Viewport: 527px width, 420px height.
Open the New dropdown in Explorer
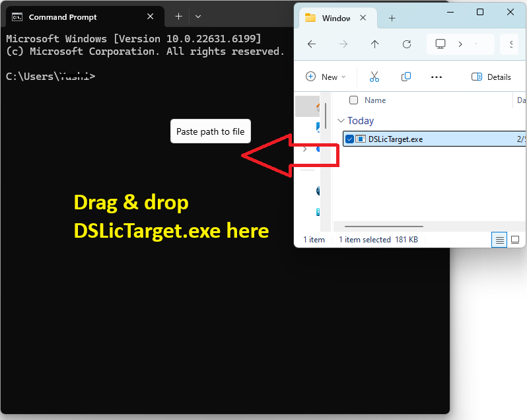[x=326, y=77]
